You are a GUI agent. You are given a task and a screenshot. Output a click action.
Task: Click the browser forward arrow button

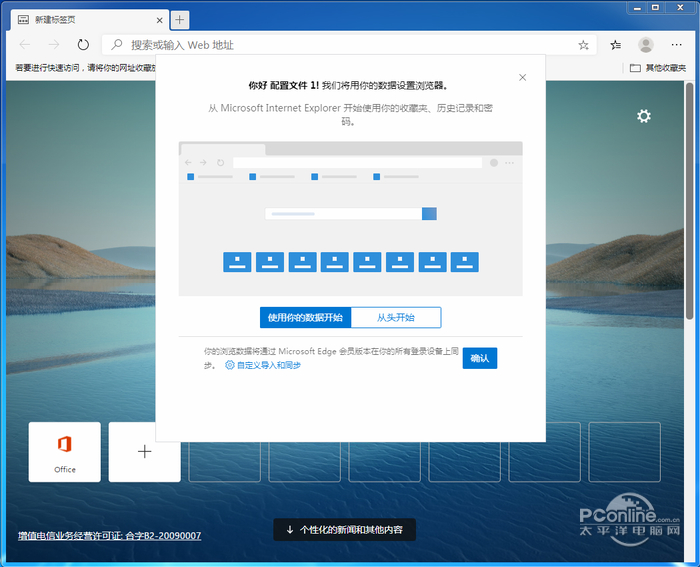click(x=54, y=45)
